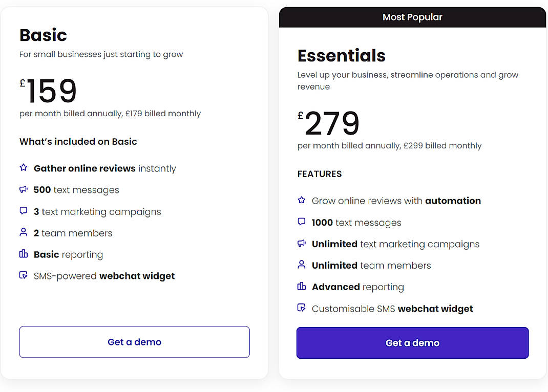Click the bar chart icon next to Basic reporting

point(23,254)
